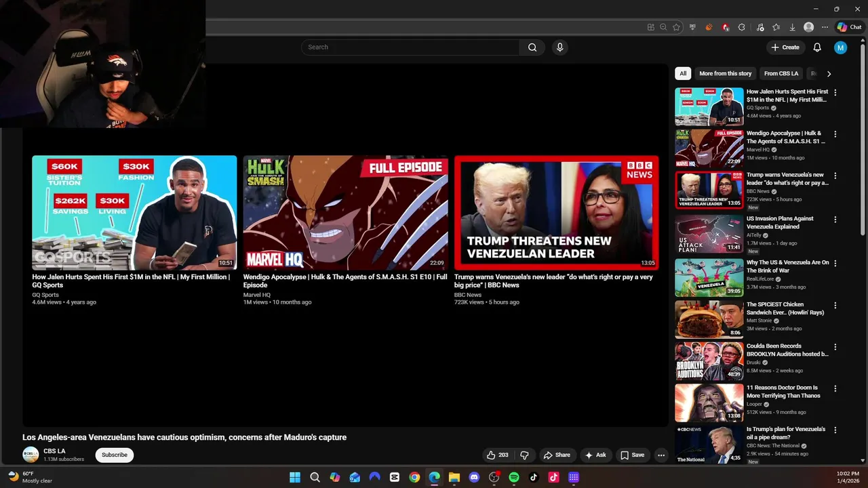The image size is (868, 488).
Task: Open Google Chrome from the taskbar
Action: pos(414,477)
